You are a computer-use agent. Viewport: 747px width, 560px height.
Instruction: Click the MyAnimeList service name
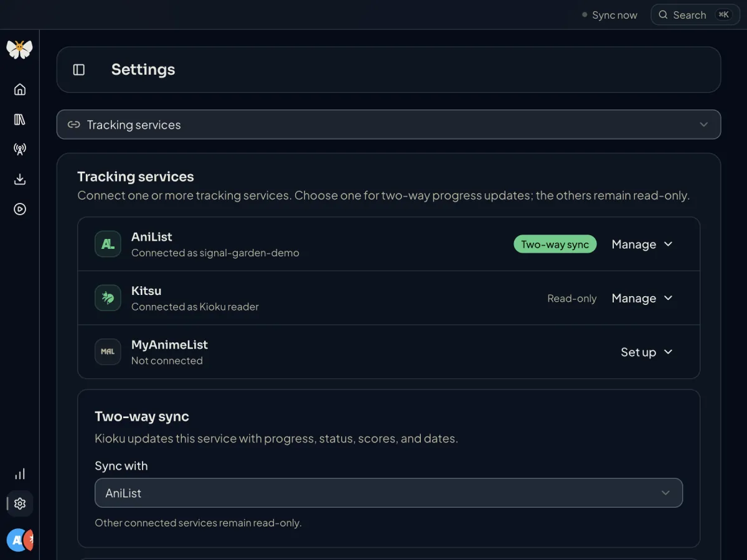click(169, 345)
